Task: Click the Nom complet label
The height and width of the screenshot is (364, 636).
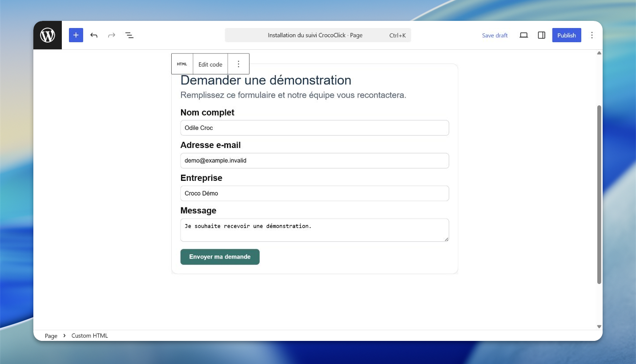Action: pyautogui.click(x=207, y=112)
